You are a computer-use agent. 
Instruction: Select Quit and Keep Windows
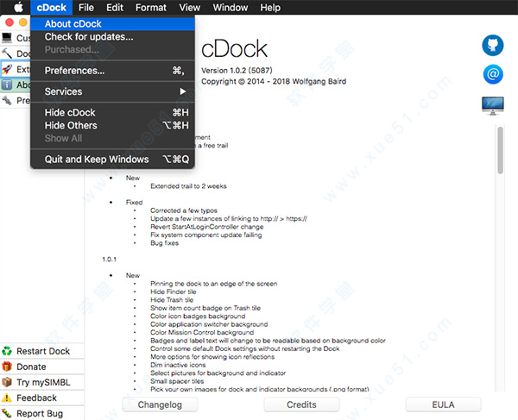point(112,160)
